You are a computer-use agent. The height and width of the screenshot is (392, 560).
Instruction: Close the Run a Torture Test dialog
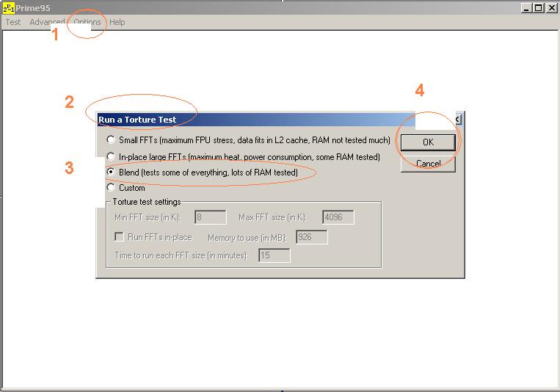pyautogui.click(x=458, y=119)
